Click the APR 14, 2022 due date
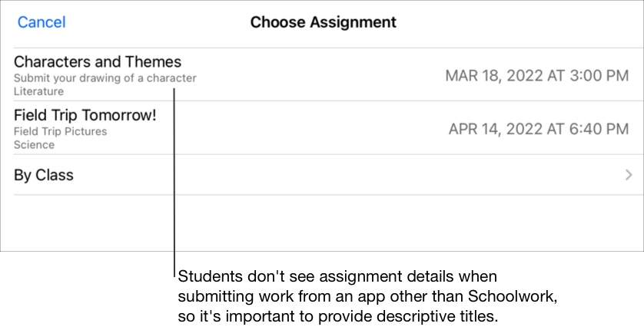 point(539,128)
